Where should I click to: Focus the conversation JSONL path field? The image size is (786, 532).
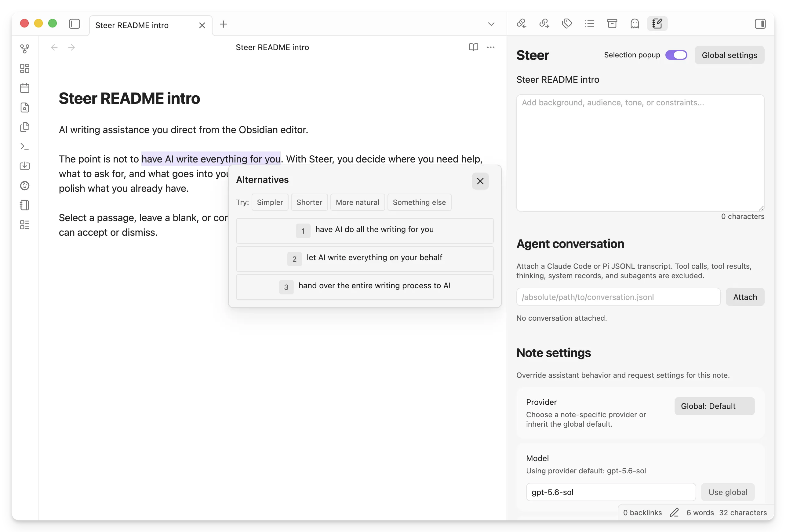coord(618,297)
